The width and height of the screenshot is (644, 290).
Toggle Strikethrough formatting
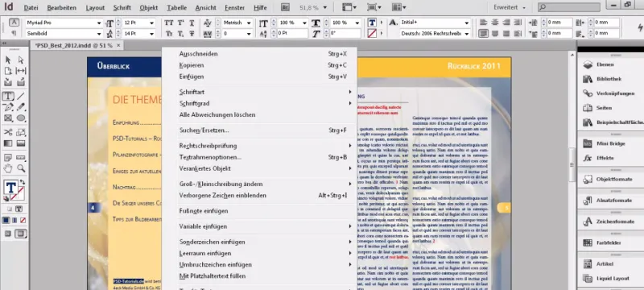[192, 34]
